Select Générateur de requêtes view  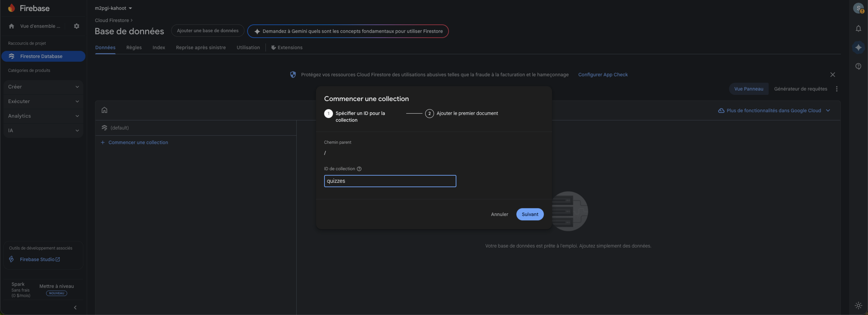click(801, 89)
